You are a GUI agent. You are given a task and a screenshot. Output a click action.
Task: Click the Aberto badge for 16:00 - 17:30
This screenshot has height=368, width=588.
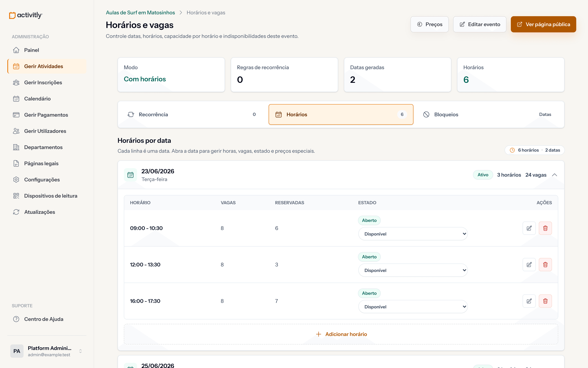tap(369, 293)
